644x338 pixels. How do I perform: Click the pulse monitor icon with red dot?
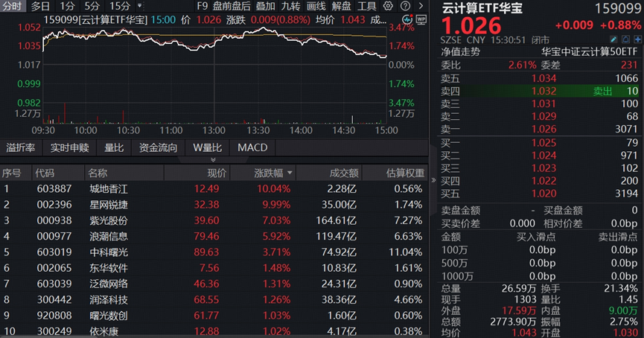407,19
